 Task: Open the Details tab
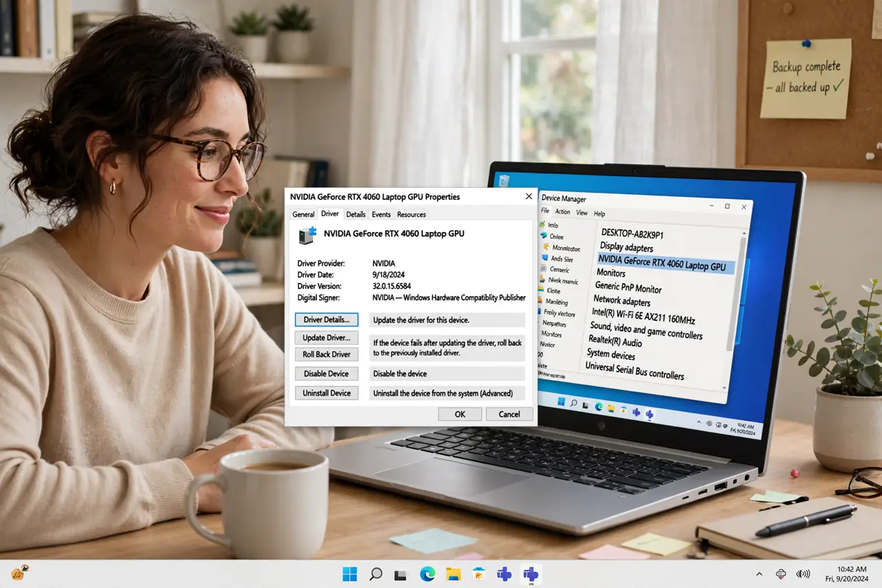356,214
